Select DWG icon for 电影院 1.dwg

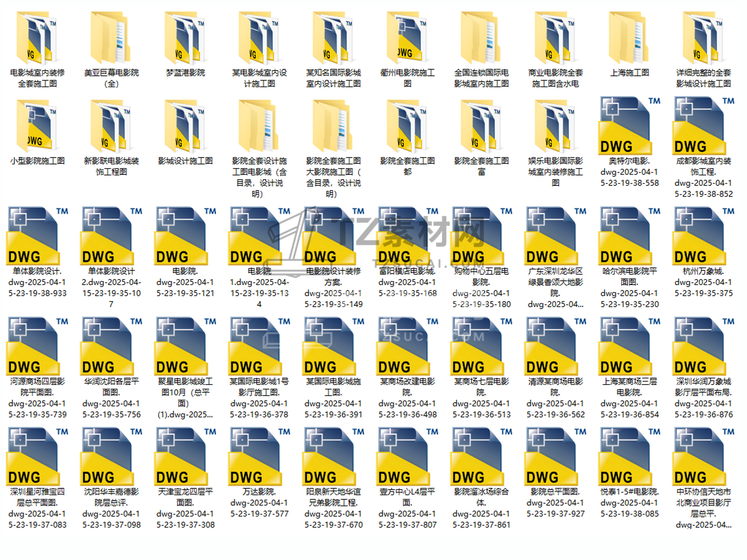coord(259,236)
